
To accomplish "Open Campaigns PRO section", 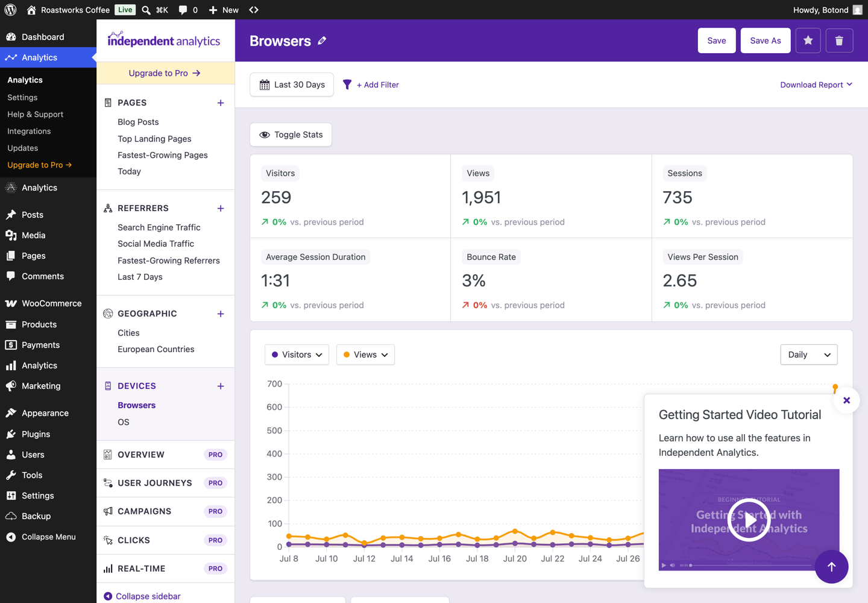I will point(165,511).
